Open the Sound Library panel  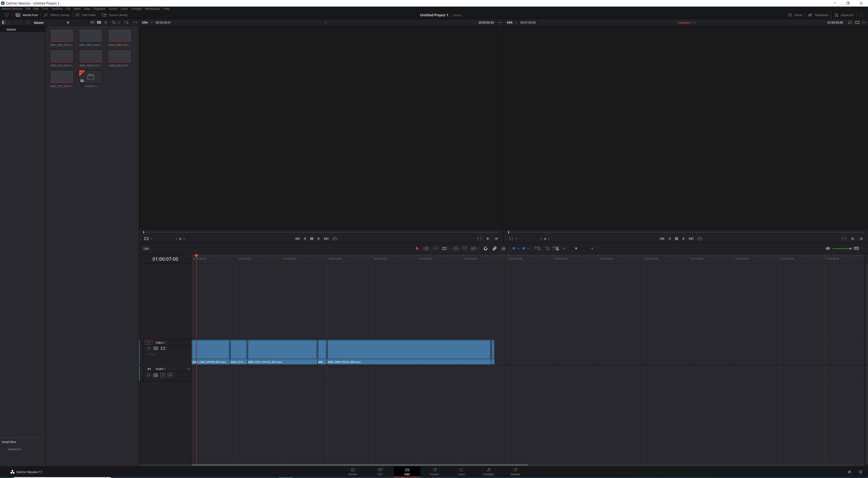pos(115,15)
